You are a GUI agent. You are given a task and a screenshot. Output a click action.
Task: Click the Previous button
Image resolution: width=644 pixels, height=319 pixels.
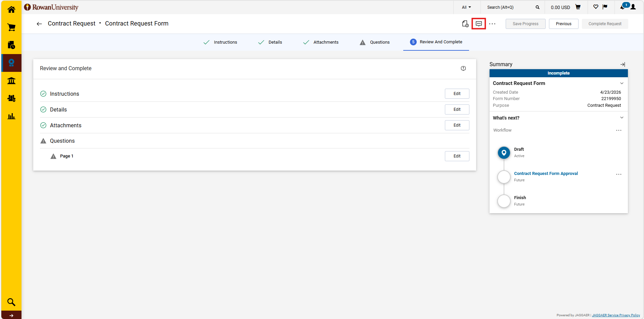563,24
